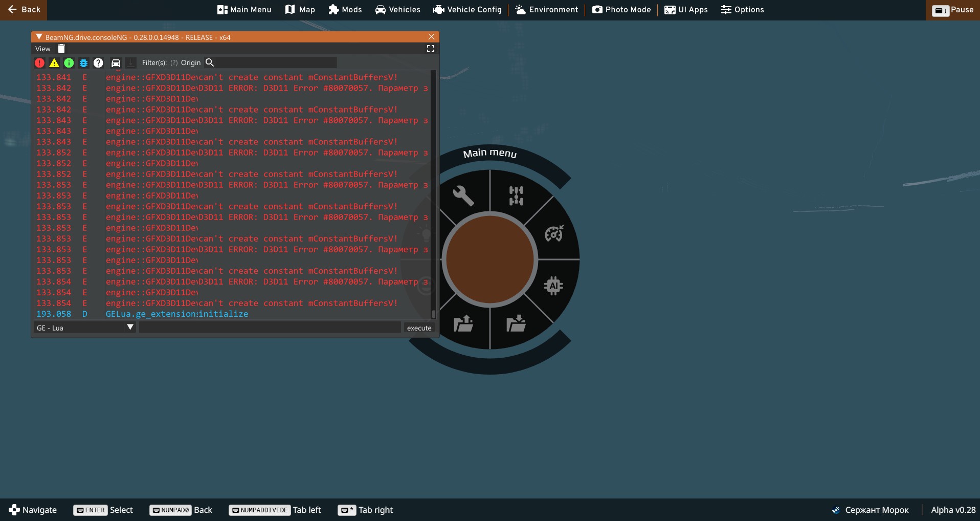Click the 193.058 timestamp in console
The height and width of the screenshot is (521, 980).
pos(54,314)
